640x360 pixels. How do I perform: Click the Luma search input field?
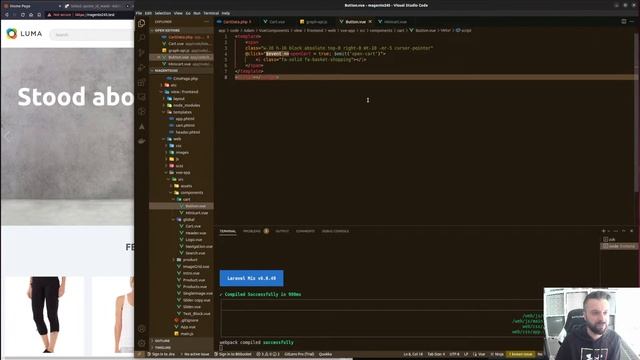(92, 35)
